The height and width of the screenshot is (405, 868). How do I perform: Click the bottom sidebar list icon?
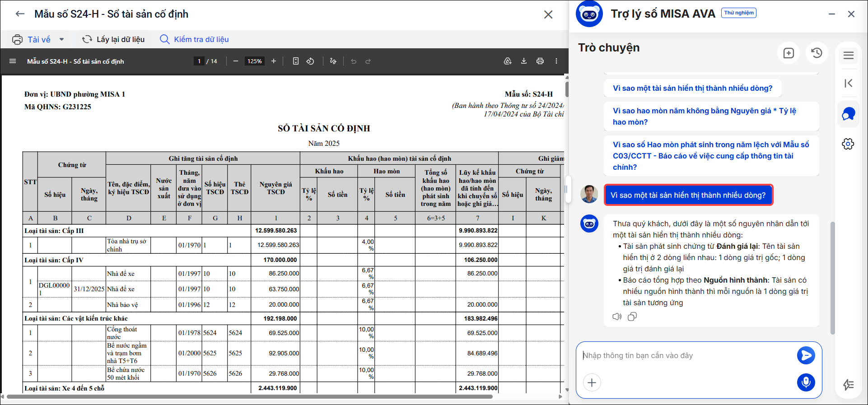[x=849, y=385]
